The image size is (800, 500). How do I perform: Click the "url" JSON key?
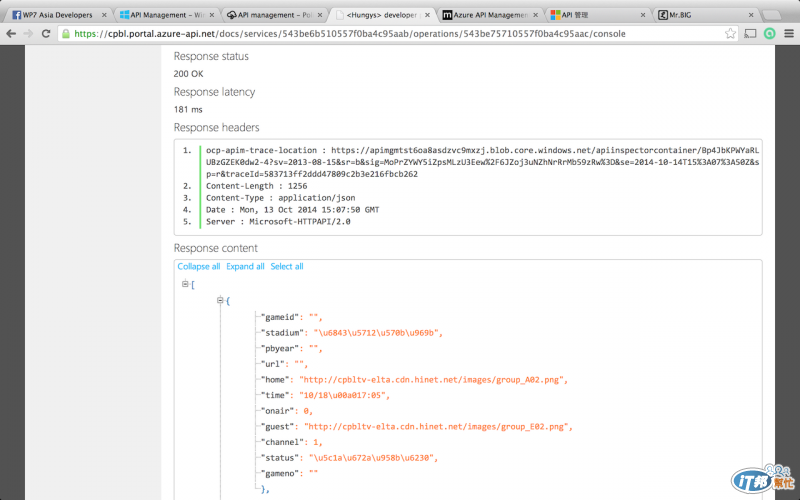coord(273,364)
